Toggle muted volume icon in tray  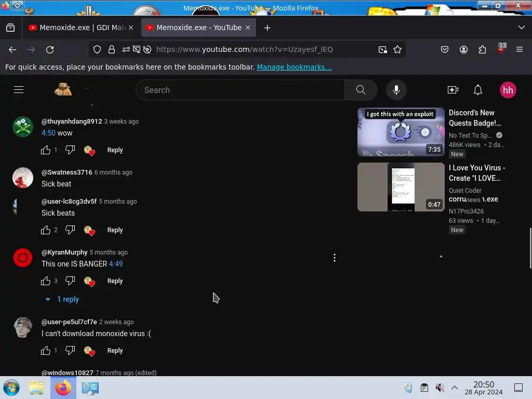pos(440,388)
